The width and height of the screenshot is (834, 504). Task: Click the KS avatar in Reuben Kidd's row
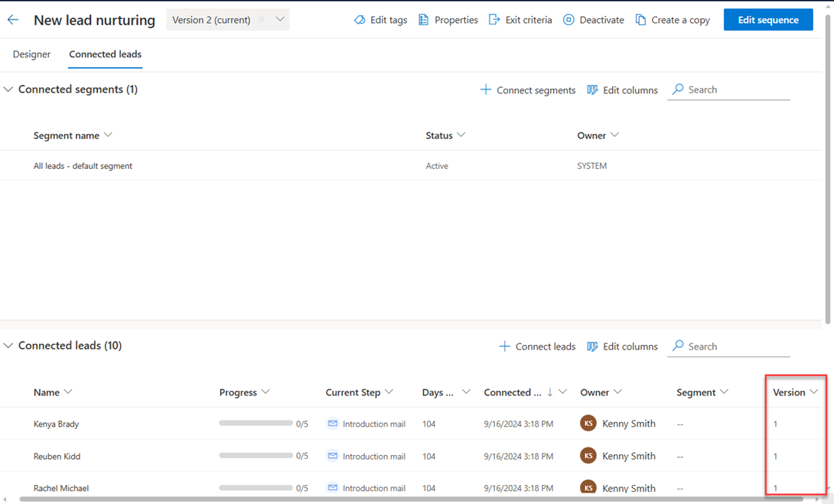[588, 456]
